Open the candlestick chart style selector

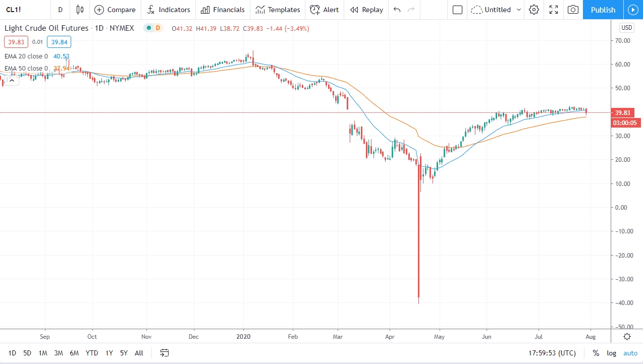pos(80,10)
